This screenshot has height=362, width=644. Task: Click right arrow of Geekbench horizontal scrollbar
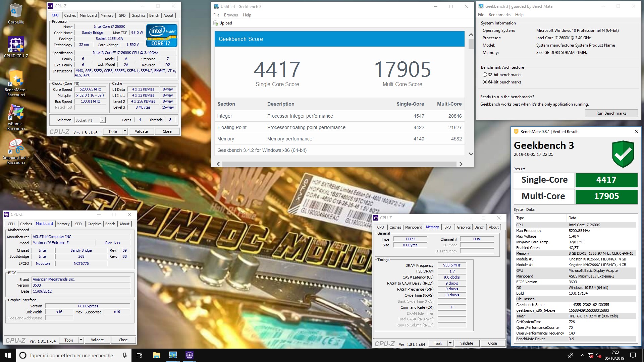461,164
